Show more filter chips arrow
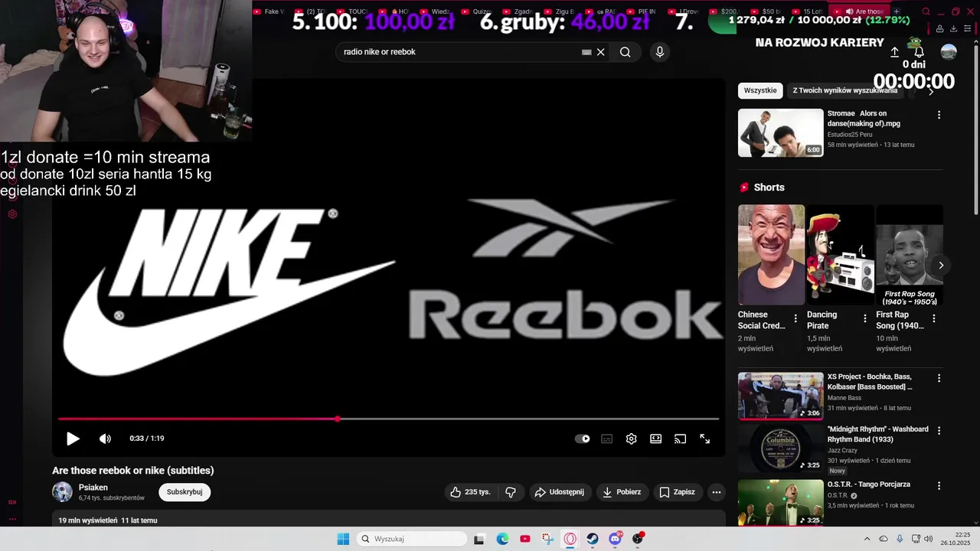Viewport: 980px width, 551px height. [931, 91]
